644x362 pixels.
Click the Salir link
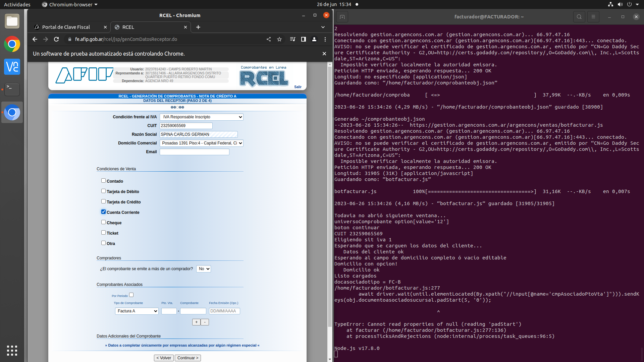point(298,87)
